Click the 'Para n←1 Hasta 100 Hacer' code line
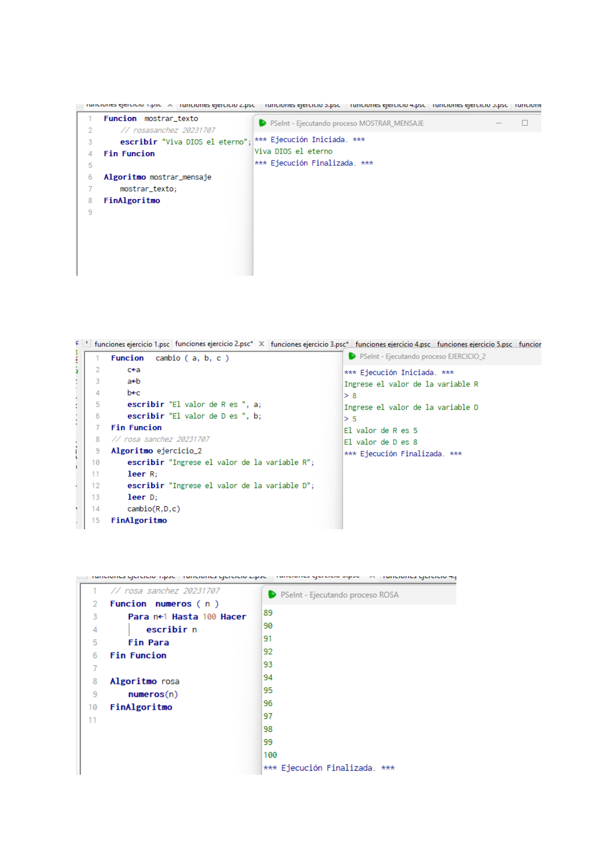This screenshot has height=868, width=614. tap(187, 616)
